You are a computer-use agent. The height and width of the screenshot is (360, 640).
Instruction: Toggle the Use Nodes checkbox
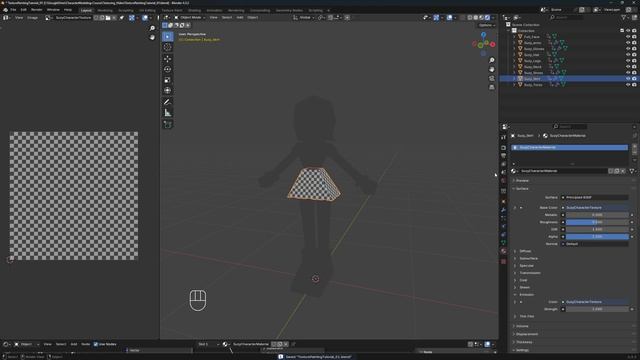pos(96,344)
